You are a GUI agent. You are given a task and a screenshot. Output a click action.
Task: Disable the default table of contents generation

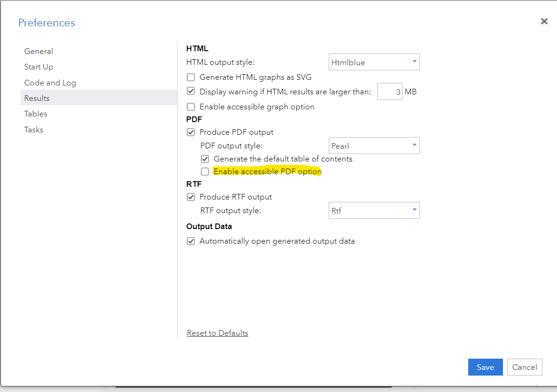point(205,159)
